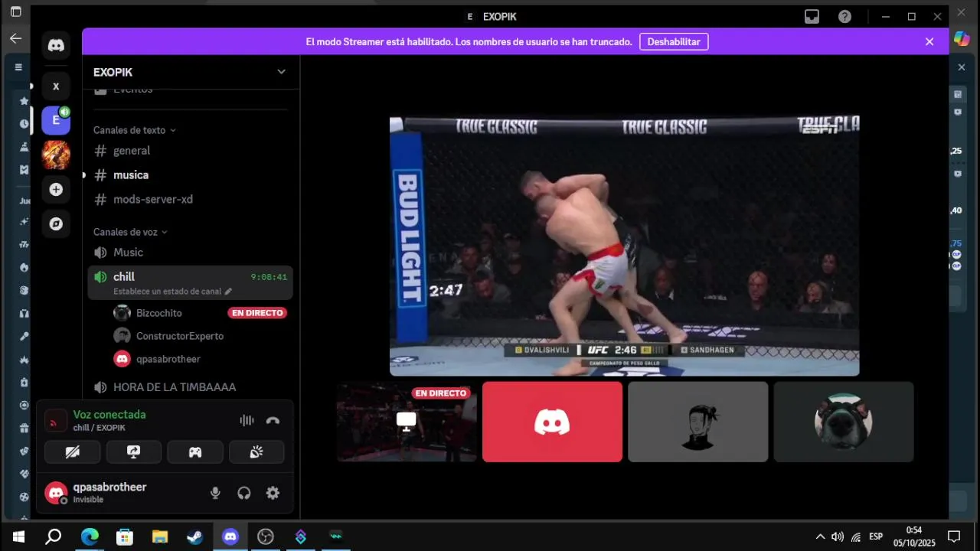The height and width of the screenshot is (551, 980).
Task: Click the Deshabilitar streamer mode button
Action: click(x=674, y=42)
